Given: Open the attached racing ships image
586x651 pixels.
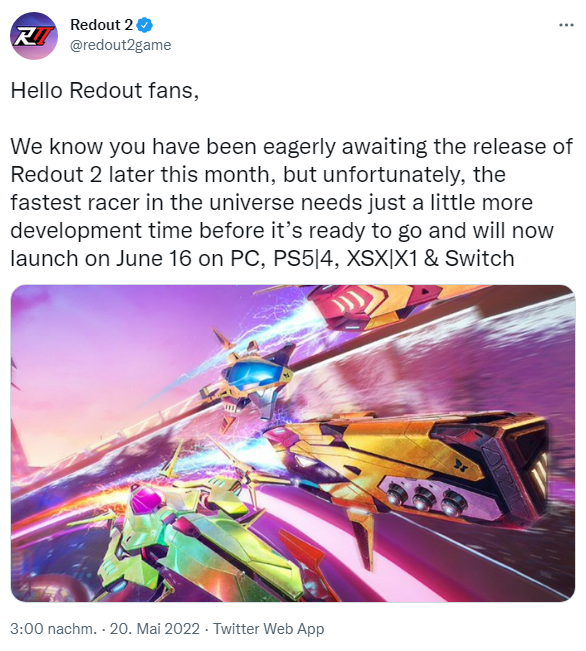Looking at the screenshot, I should point(293,443).
